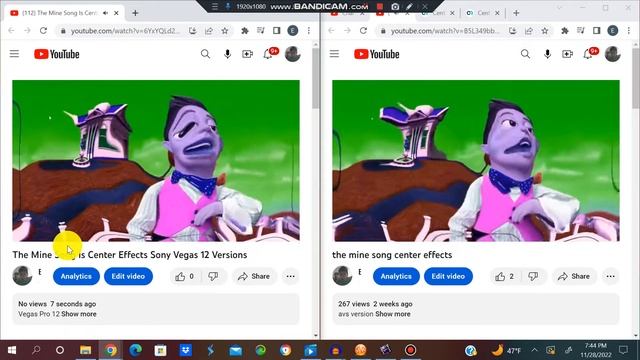Click the left window vertical scrollbar thumb
This screenshot has height=360, width=640.
point(315,78)
